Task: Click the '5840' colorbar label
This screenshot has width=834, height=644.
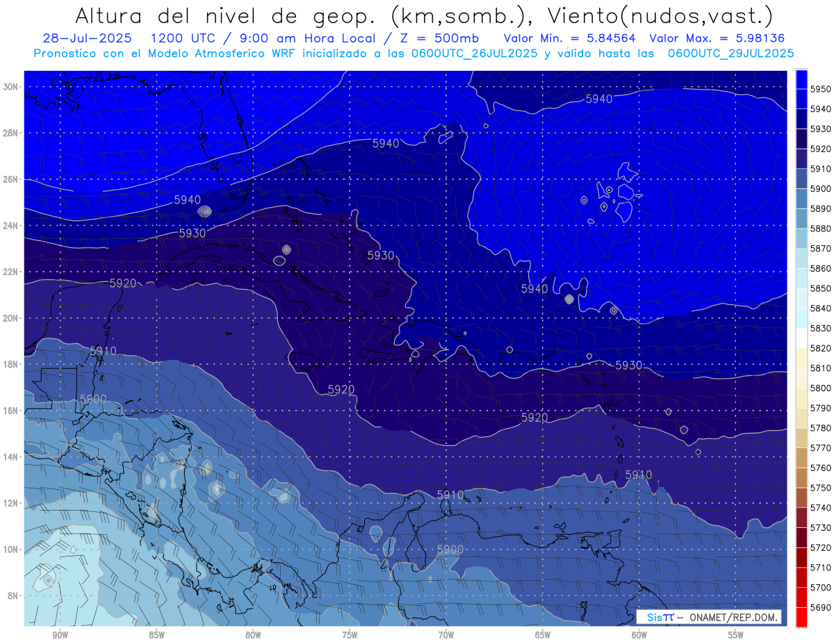Action: 821,308
